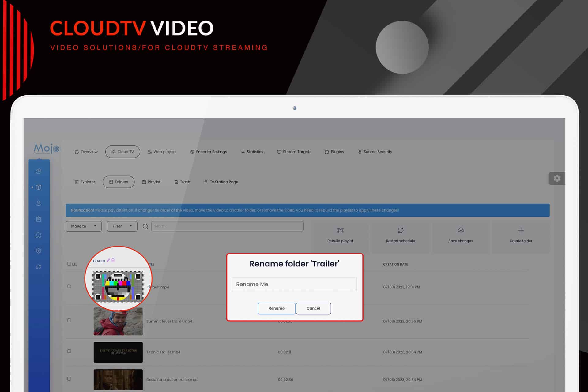Tick the checkbox for Summit fever trailer.mp4
Screen dimensions: 588x392
point(69,321)
